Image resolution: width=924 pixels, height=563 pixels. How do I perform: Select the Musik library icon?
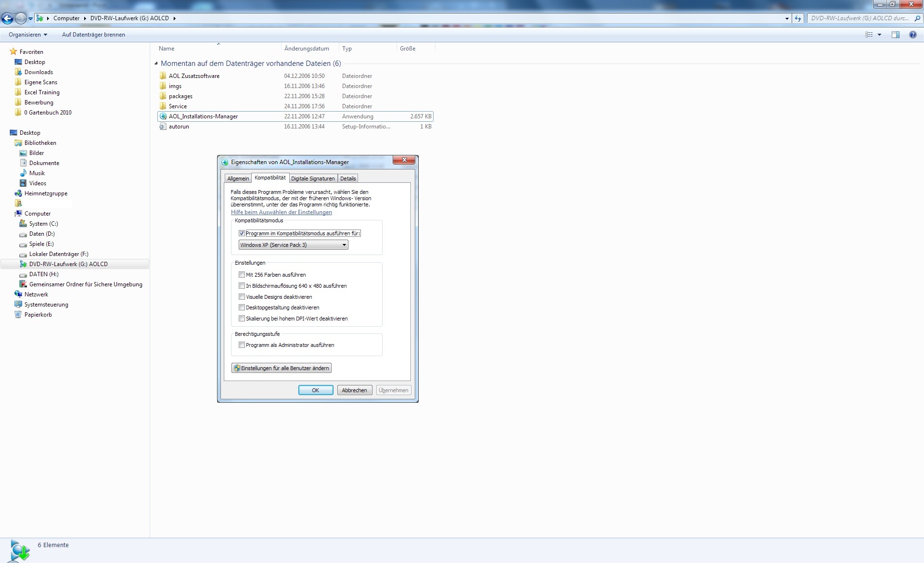coord(23,173)
